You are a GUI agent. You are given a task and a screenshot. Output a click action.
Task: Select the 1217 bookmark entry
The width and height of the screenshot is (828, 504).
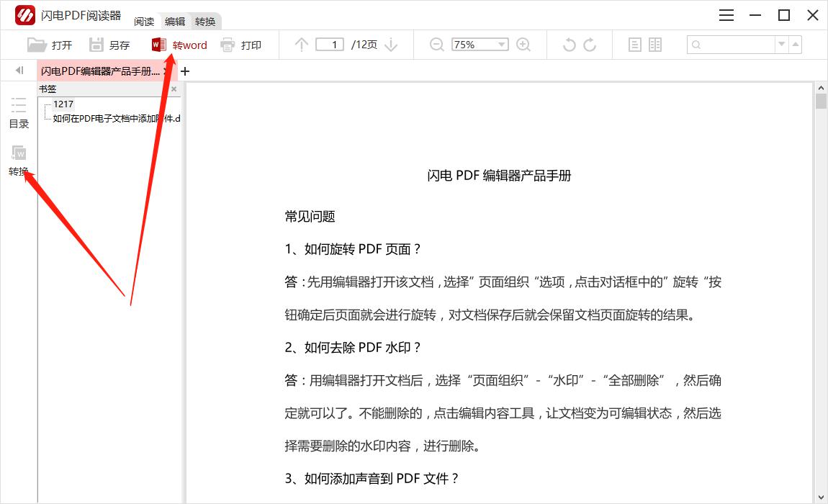[x=63, y=104]
